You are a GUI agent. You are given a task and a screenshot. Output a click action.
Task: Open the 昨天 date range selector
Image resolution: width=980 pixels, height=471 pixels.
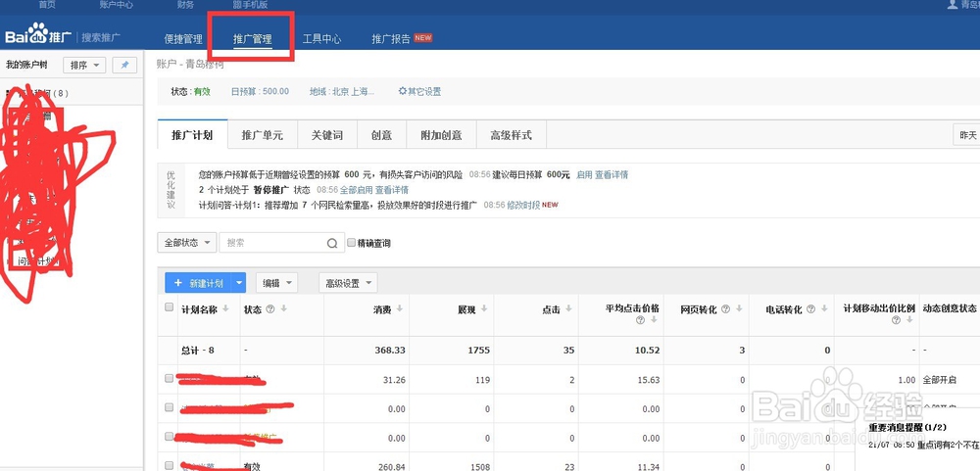tap(966, 135)
